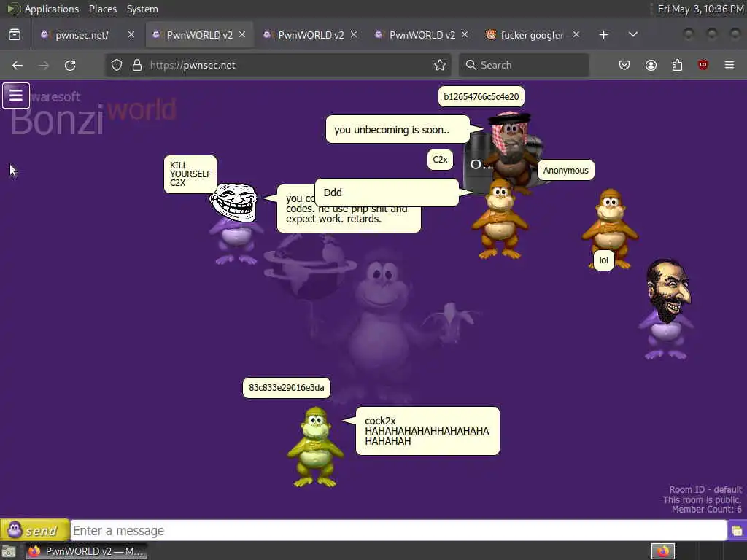
Task: Open the Extensions puzzle icon
Action: click(x=677, y=65)
